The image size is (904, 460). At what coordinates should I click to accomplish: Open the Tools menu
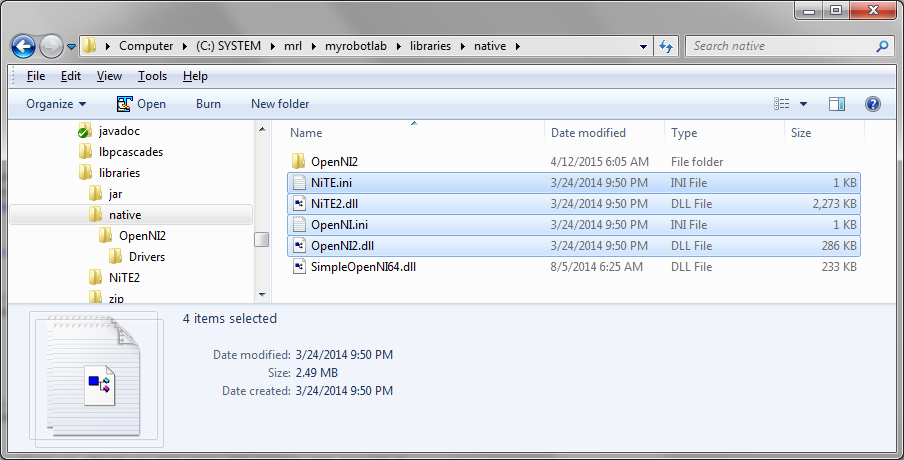click(152, 76)
